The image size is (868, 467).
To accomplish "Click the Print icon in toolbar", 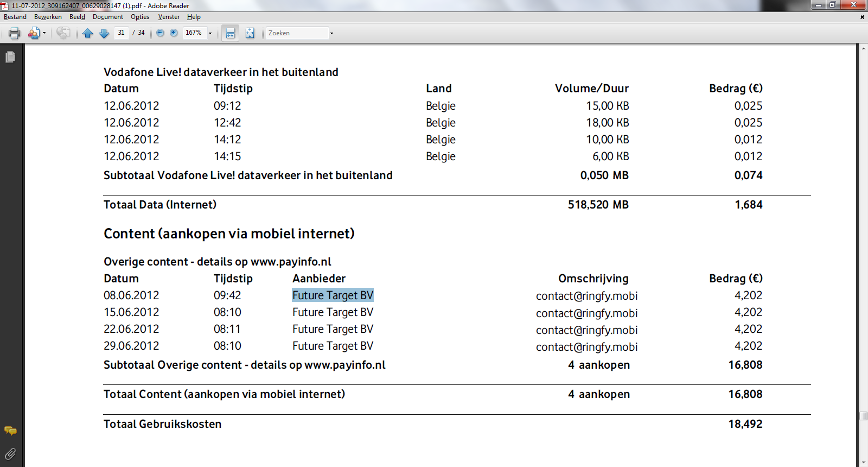I will 15,34.
